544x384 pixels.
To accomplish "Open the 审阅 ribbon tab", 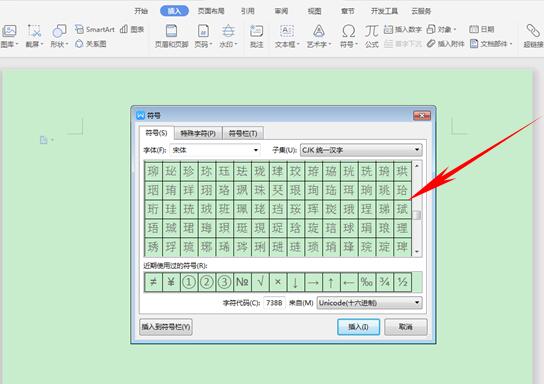I will [x=281, y=11].
